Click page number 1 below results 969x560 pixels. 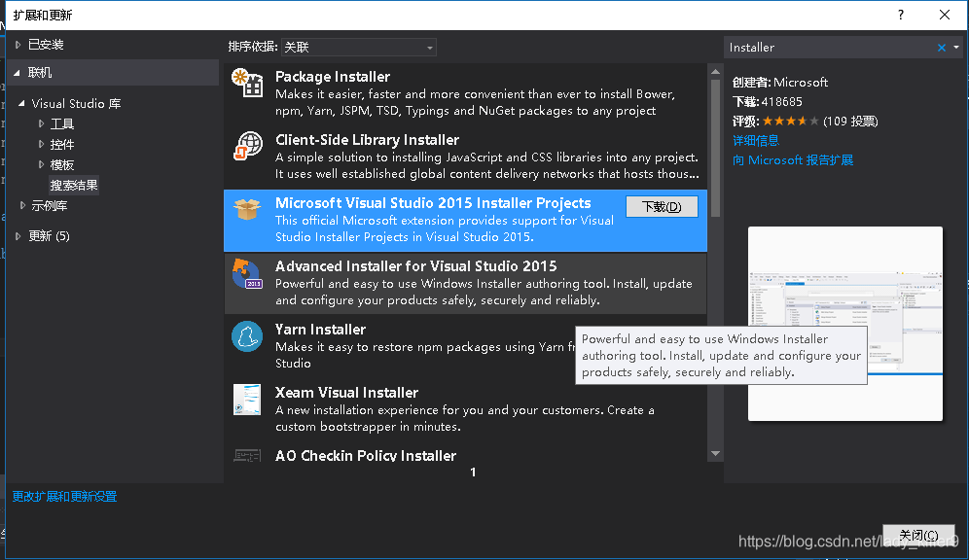[x=473, y=472]
